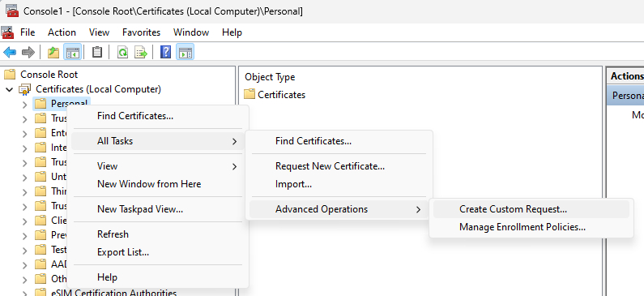Image resolution: width=644 pixels, height=296 pixels.
Task: Open the File menu
Action: coord(28,32)
